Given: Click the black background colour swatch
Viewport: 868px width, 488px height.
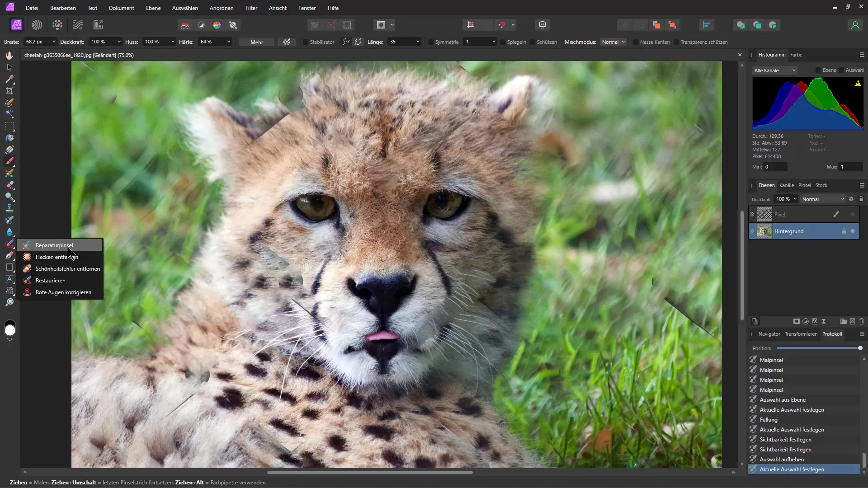Looking at the screenshot, I should click(9, 323).
